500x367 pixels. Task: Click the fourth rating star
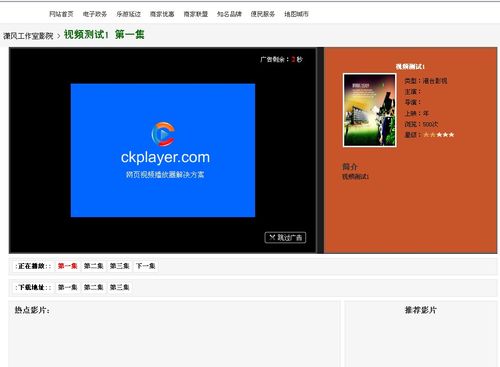pos(445,135)
